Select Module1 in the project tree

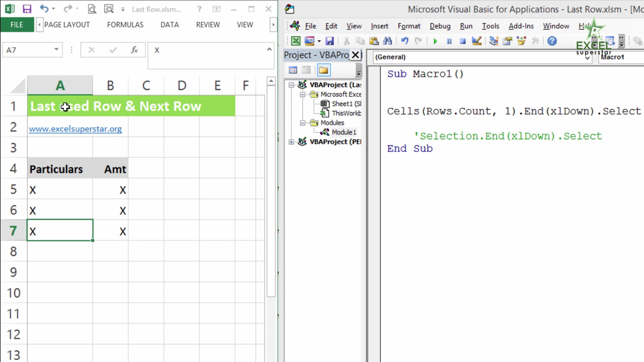(x=344, y=132)
